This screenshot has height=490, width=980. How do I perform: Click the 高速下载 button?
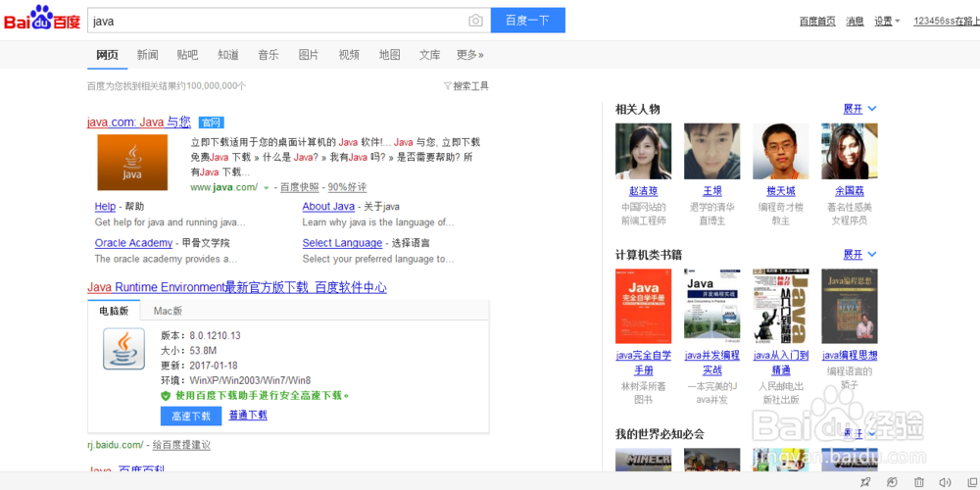click(191, 416)
